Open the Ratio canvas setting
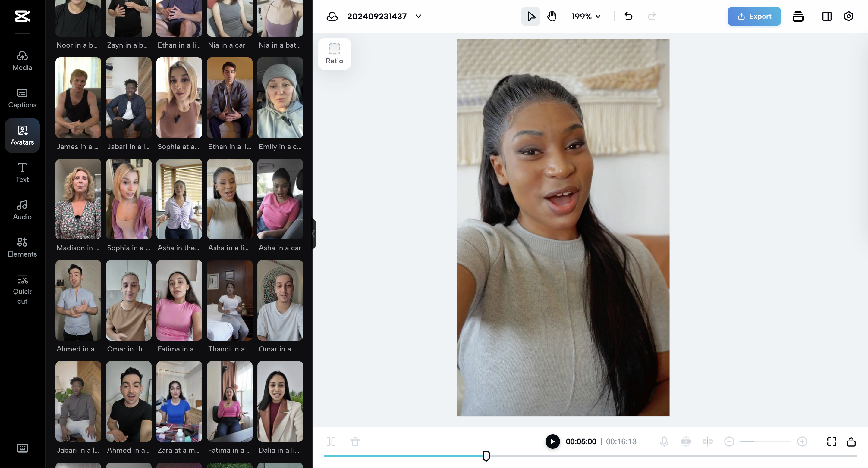The height and width of the screenshot is (468, 868). [x=334, y=54]
